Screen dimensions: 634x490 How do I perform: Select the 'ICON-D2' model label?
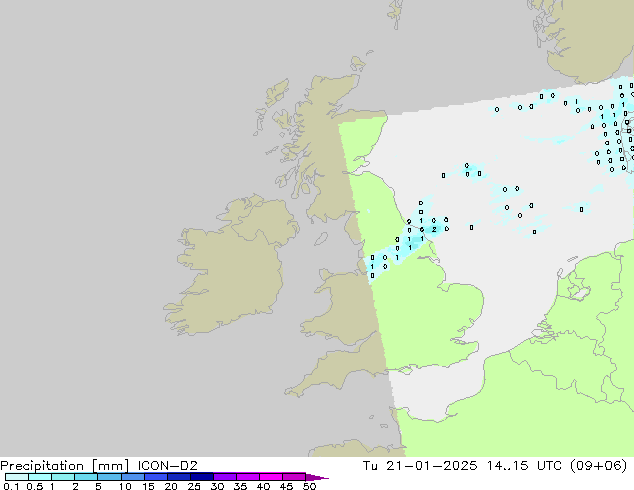(x=167, y=466)
